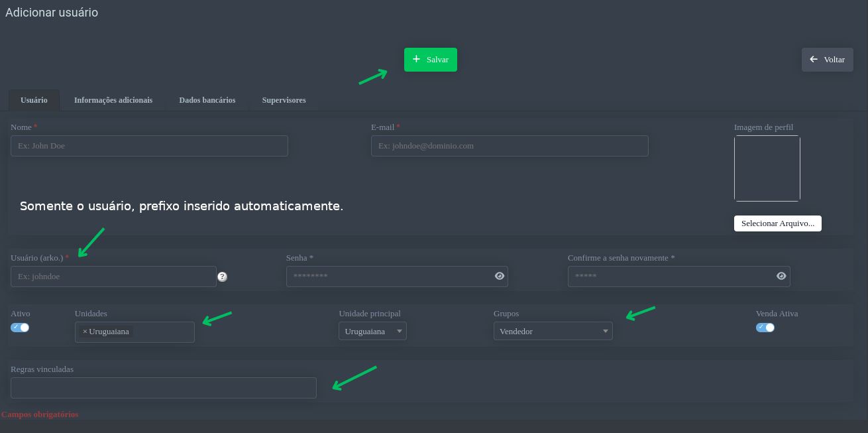Click the Regras vinculadas field
This screenshot has width=868, height=433.
pos(163,388)
